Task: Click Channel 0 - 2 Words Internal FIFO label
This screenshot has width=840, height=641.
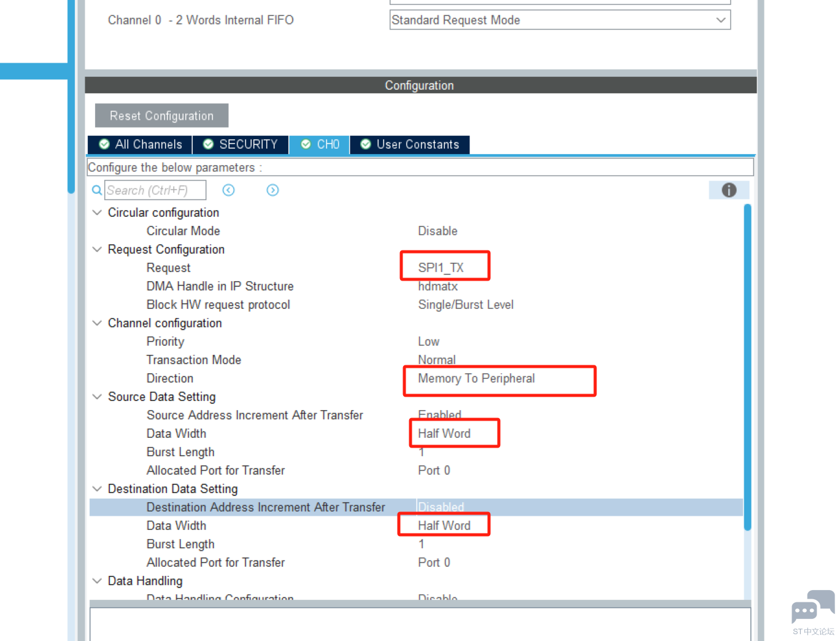Action: coord(201,20)
